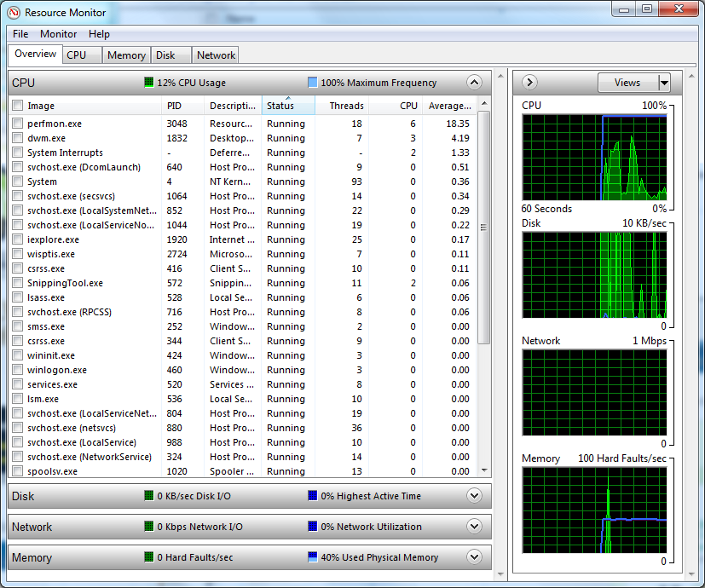This screenshot has width=705, height=588.
Task: Check the System Interrupts checkbox
Action: click(18, 153)
